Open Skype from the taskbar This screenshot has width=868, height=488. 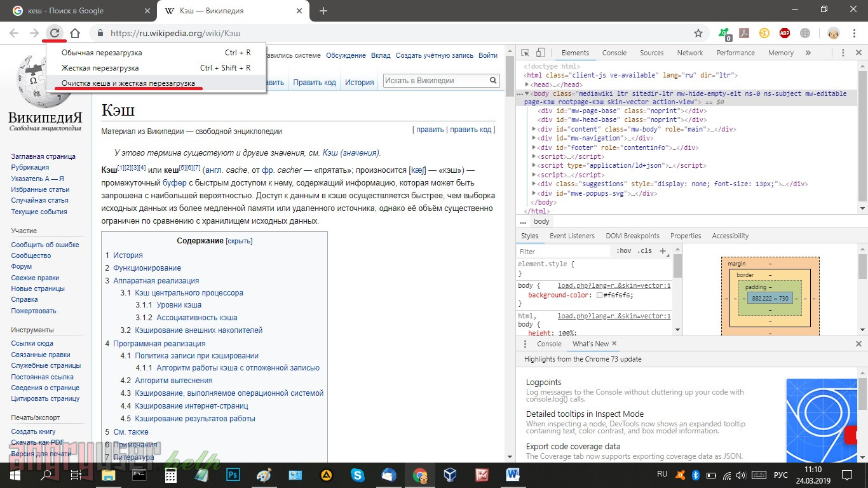[357, 475]
